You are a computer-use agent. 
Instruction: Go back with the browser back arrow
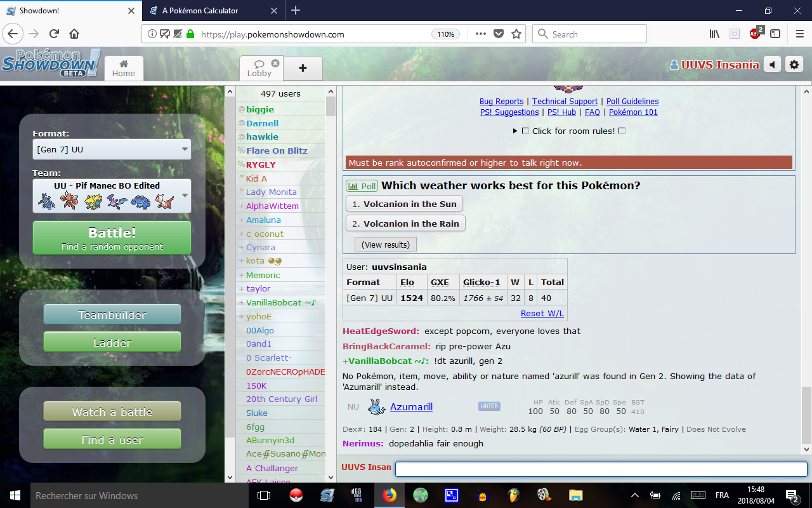[13, 34]
